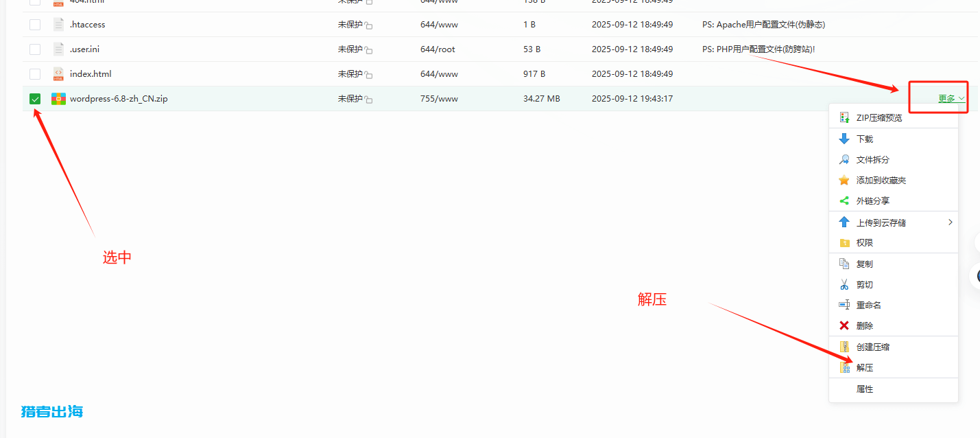Click the scissors cut icon

pyautogui.click(x=844, y=285)
